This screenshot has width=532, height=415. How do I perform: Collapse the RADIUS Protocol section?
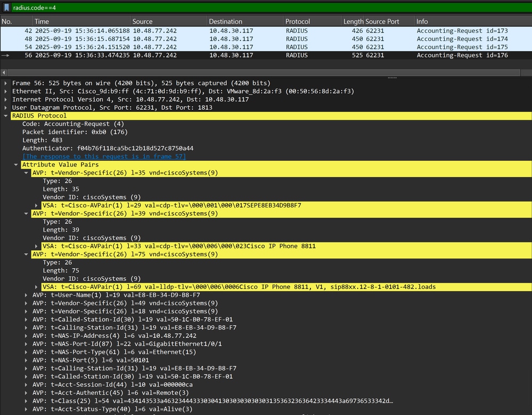click(6, 116)
